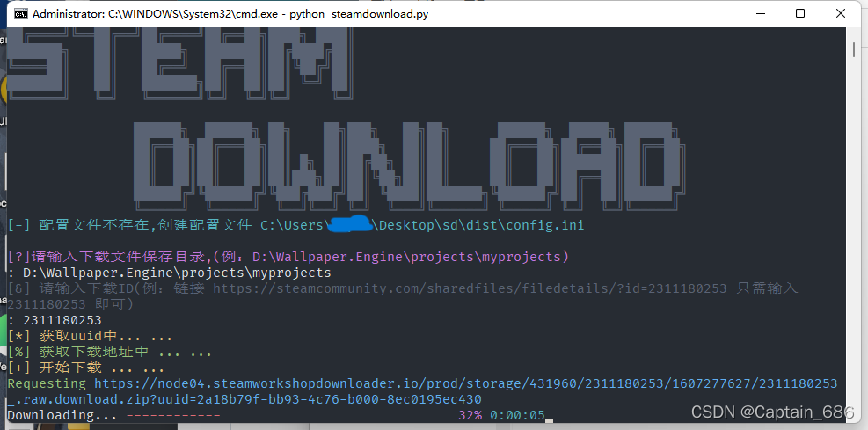Viewport: 868px width, 430px height.
Task: Click the '32%' progress value
Action: click(x=470, y=415)
